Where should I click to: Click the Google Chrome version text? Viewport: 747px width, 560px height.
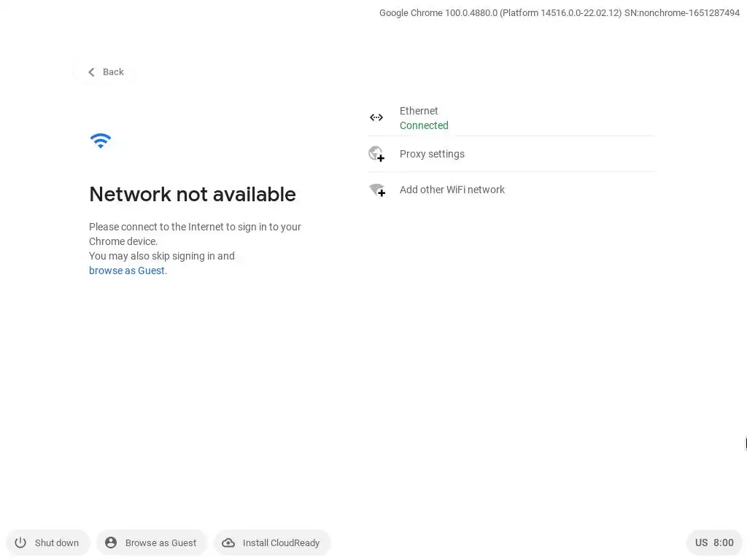point(559,12)
